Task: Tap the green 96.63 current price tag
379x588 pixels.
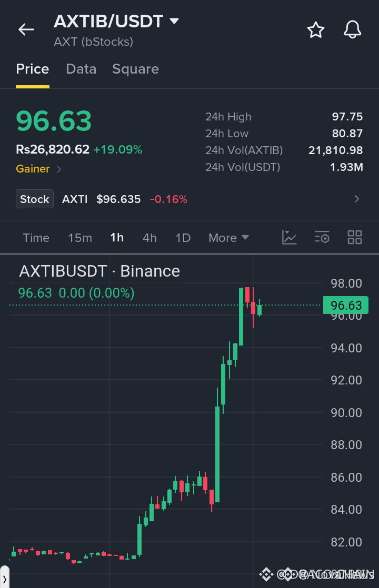Action: [346, 305]
